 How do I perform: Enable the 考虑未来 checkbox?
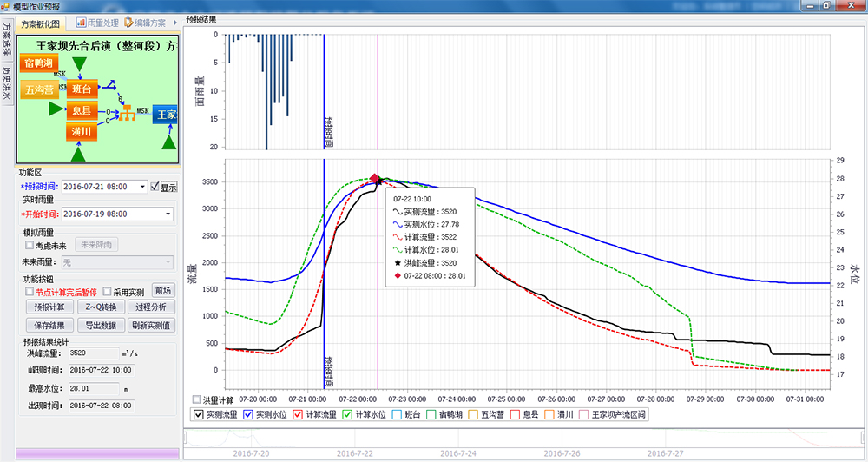point(30,245)
